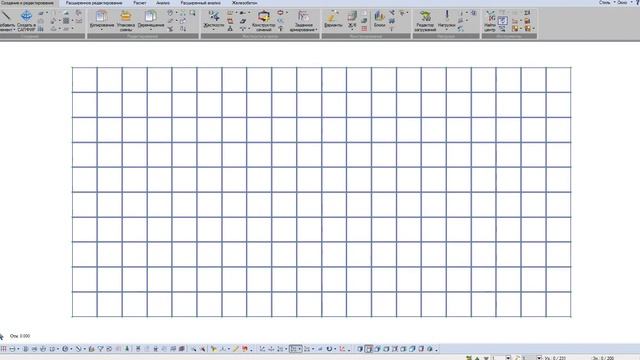Toggle the blue-framed icon right of Найти центр
Viewport: 640px width, 360px height.
(x=502, y=20)
